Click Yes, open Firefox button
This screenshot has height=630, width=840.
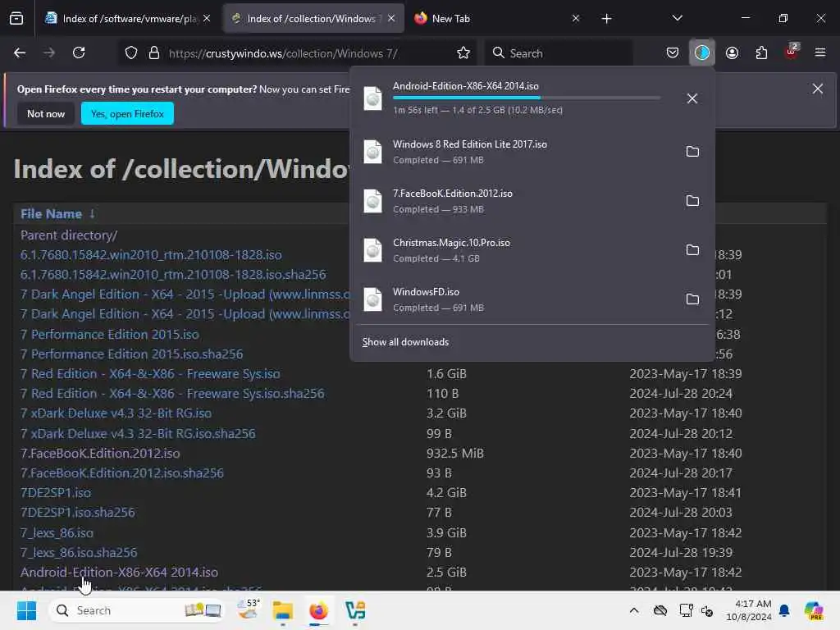127,113
